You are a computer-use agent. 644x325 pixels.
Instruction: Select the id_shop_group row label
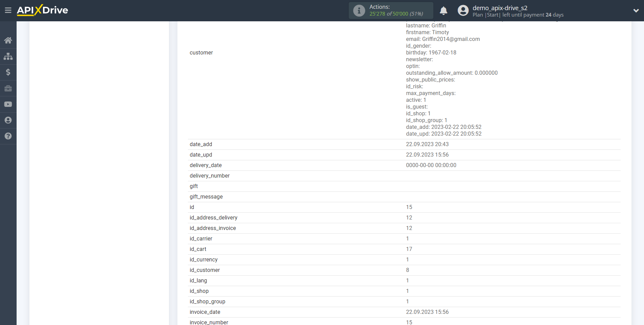point(207,301)
